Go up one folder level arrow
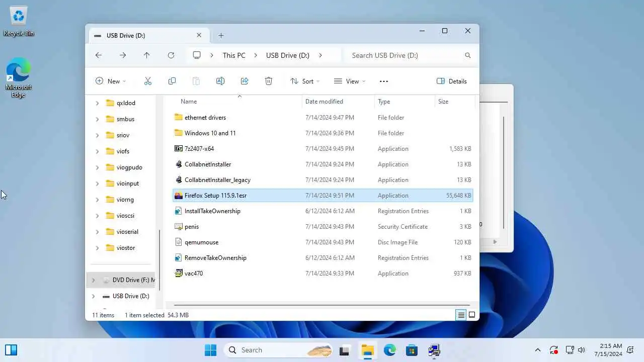This screenshot has width=644, height=362. (147, 55)
